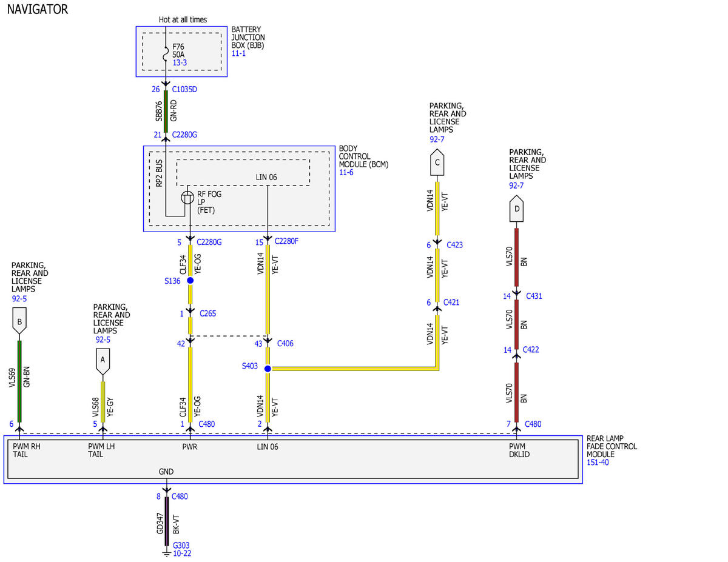Open connector link C2280G at pin 5
This screenshot has width=728, height=562.
[x=209, y=243]
